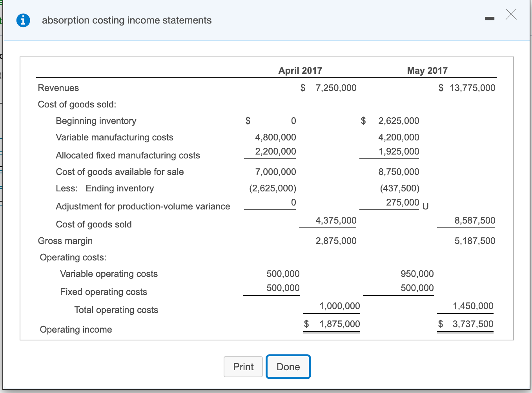Click the minimize dash icon

490,18
